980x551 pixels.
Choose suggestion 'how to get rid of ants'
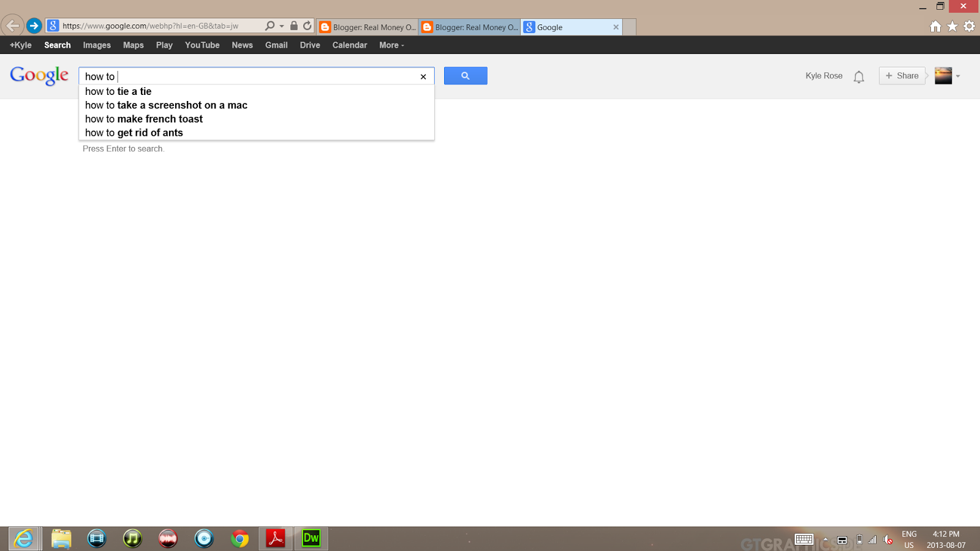(257, 133)
